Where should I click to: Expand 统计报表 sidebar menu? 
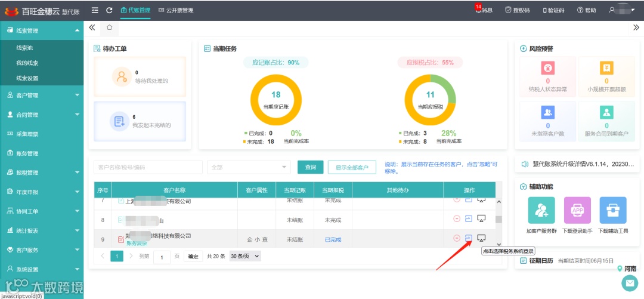tap(42, 231)
